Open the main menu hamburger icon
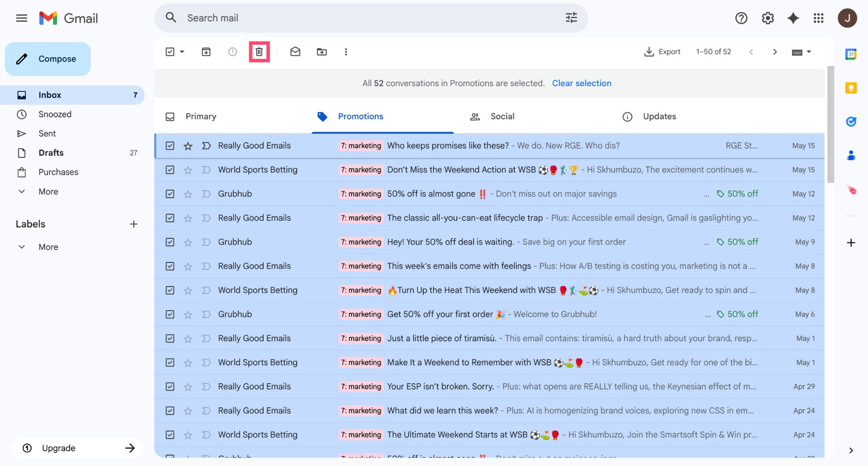This screenshot has height=466, width=868. tap(21, 18)
